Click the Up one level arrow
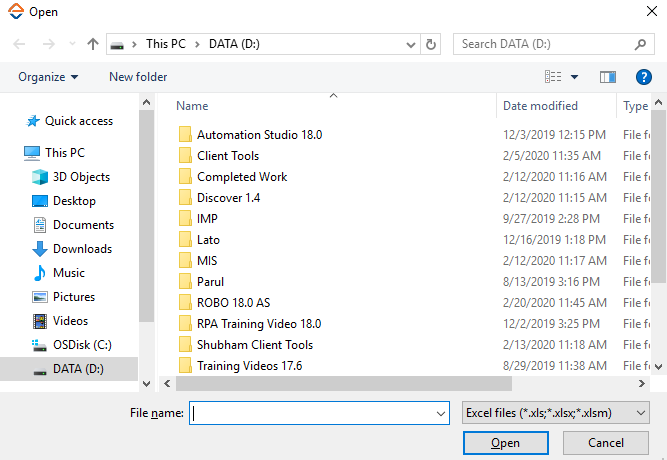The height and width of the screenshot is (460, 667). 93,44
